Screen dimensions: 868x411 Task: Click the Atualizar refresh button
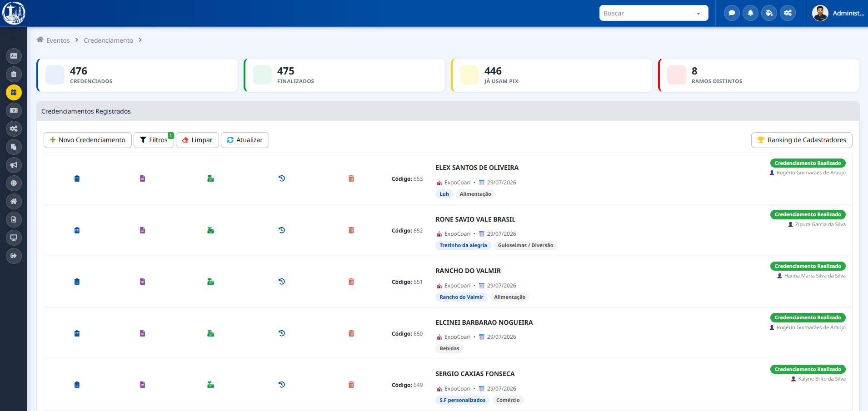[x=245, y=140]
